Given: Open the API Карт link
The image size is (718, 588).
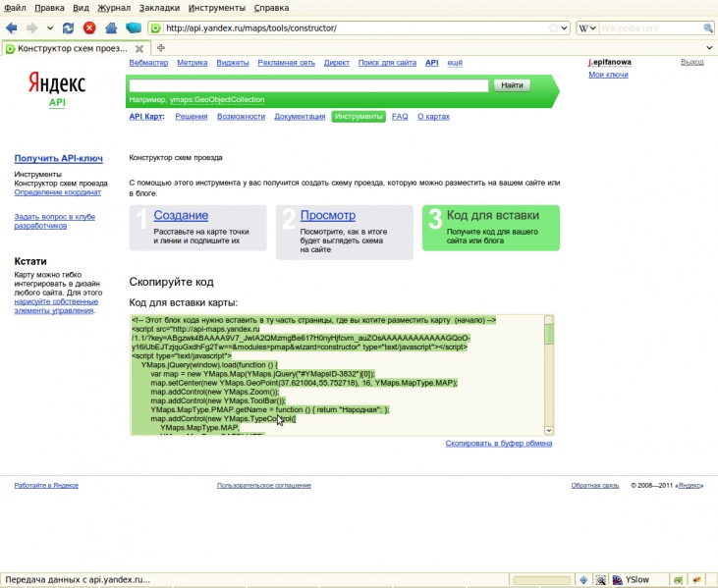Looking at the screenshot, I should (x=145, y=116).
